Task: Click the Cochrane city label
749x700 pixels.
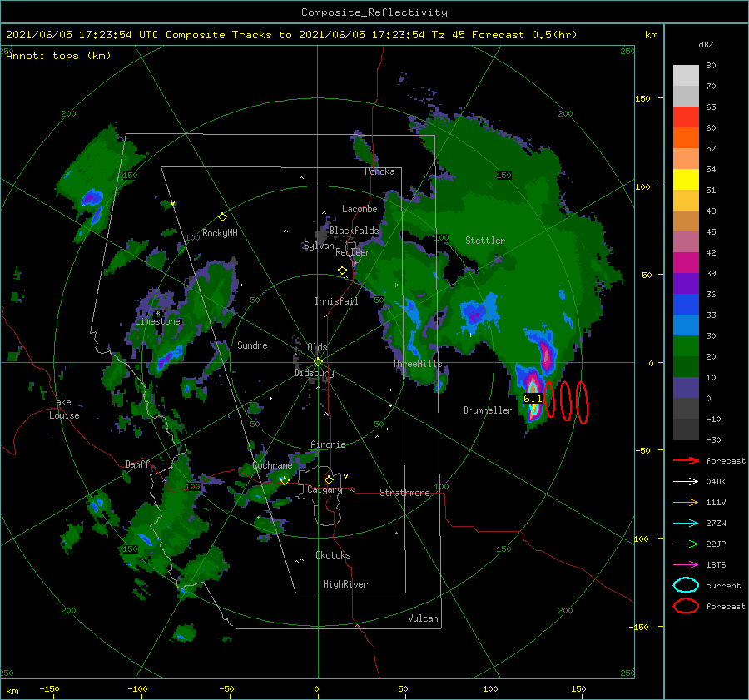Action: point(272,465)
